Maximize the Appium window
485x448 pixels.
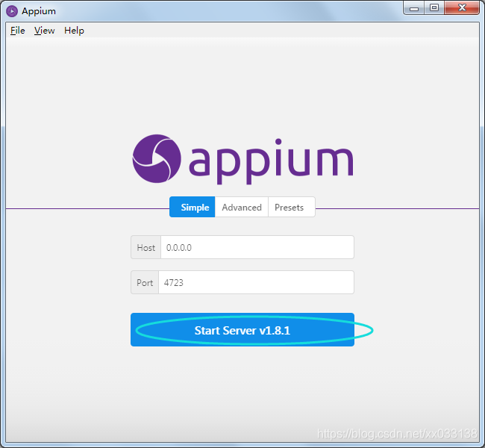434,8
